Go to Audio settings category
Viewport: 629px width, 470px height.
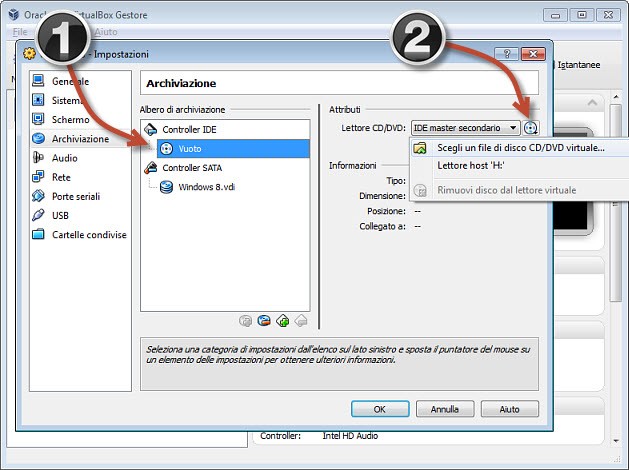pyautogui.click(x=65, y=158)
